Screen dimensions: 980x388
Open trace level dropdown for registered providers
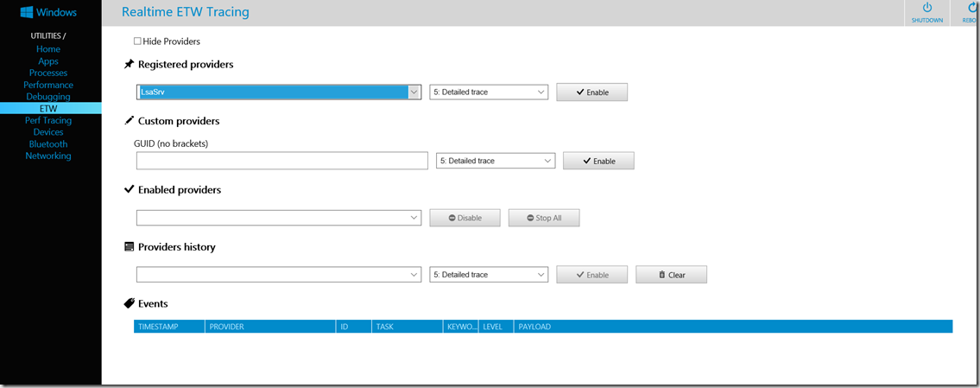(489, 92)
